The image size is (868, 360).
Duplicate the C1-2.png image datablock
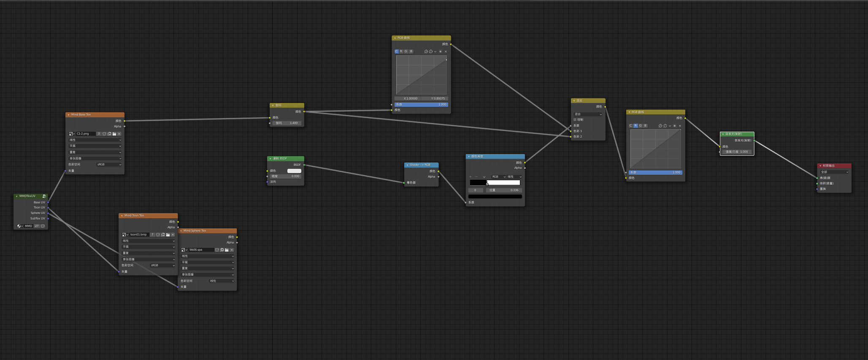[x=109, y=134]
